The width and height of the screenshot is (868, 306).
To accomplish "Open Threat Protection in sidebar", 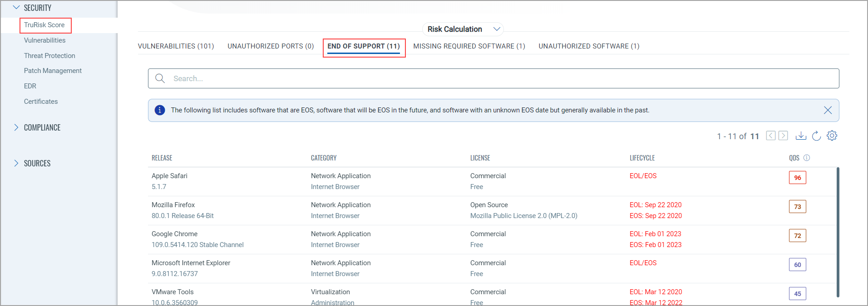I will coord(49,56).
